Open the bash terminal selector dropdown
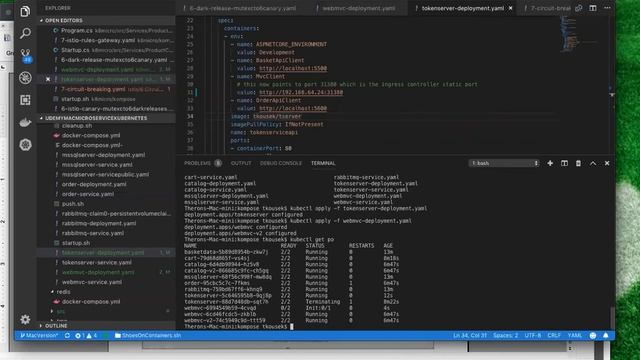This screenshot has width=640, height=360. (504, 163)
